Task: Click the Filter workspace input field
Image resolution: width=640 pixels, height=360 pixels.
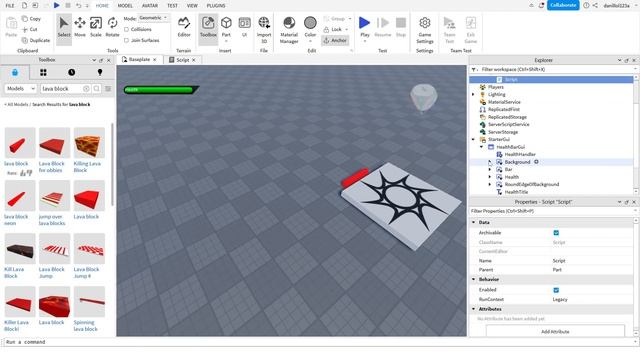Action: (x=555, y=69)
